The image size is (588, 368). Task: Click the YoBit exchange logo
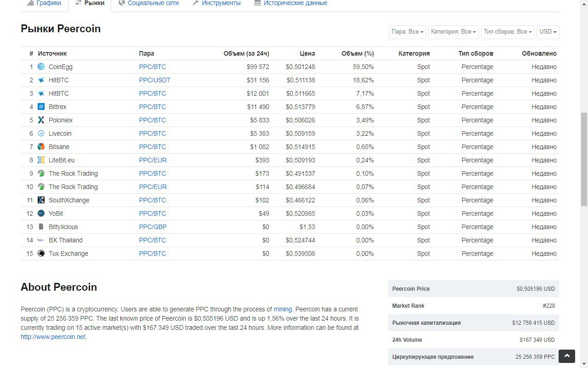pyautogui.click(x=41, y=213)
